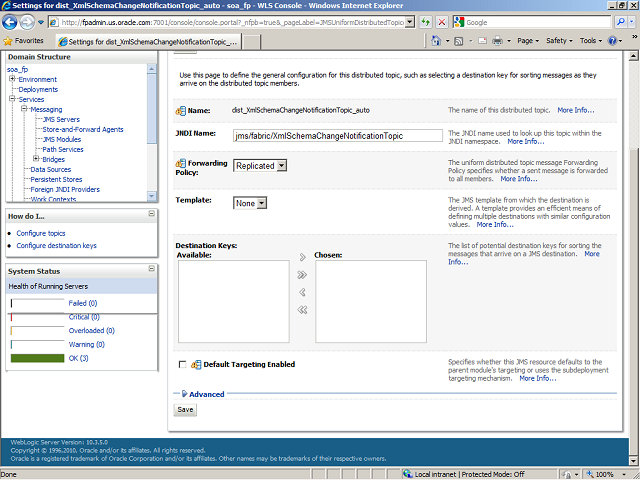Click the Save button
This screenshot has width=640, height=480.
pyautogui.click(x=185, y=410)
